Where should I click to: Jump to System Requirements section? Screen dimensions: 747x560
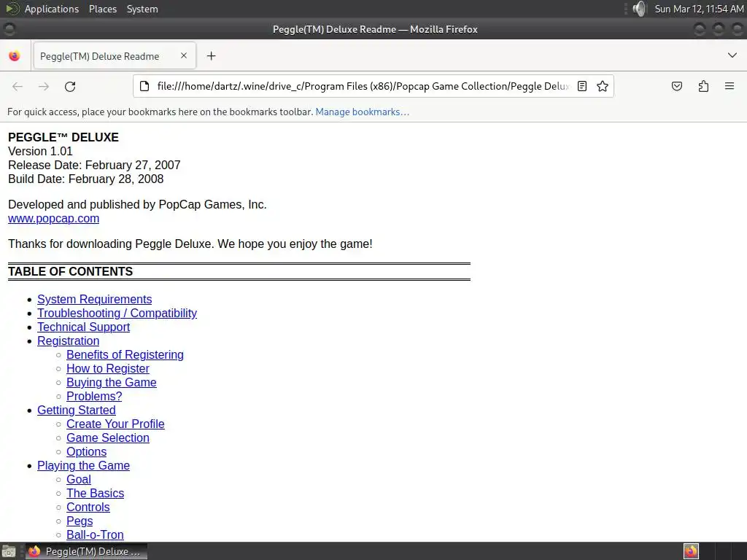[x=94, y=300]
